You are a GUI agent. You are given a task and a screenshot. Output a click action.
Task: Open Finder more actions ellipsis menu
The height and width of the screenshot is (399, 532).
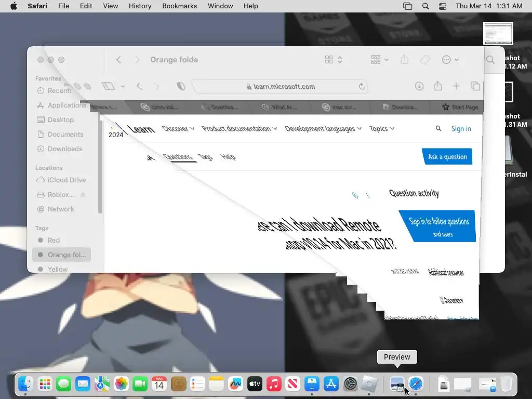click(450, 60)
